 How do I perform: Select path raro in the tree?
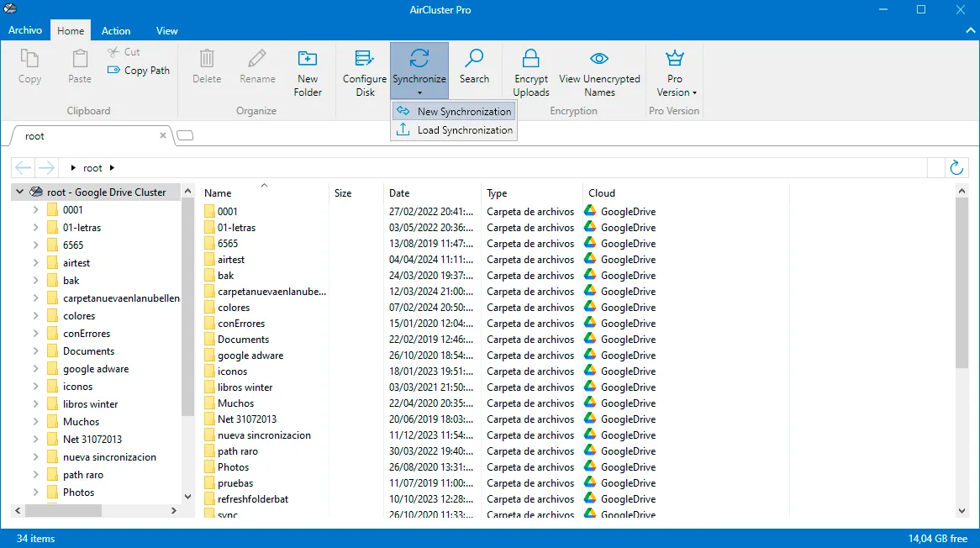click(83, 475)
